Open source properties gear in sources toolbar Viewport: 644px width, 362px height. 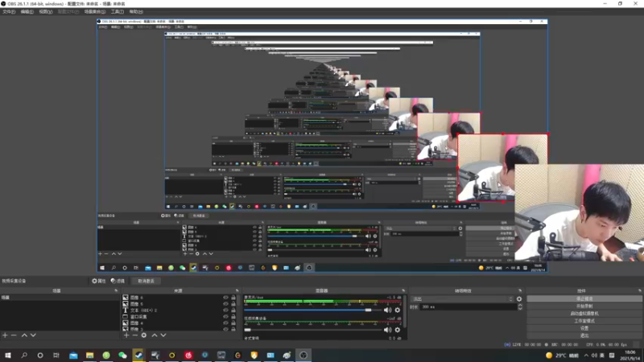pos(144,335)
